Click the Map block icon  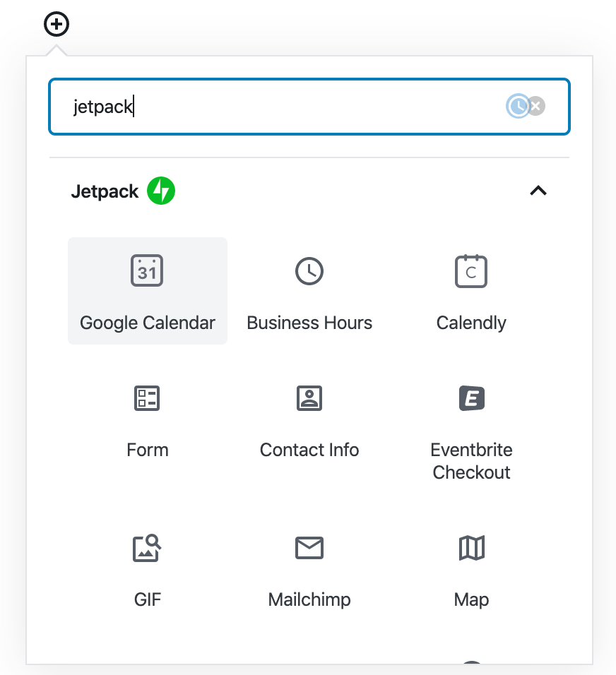471,548
